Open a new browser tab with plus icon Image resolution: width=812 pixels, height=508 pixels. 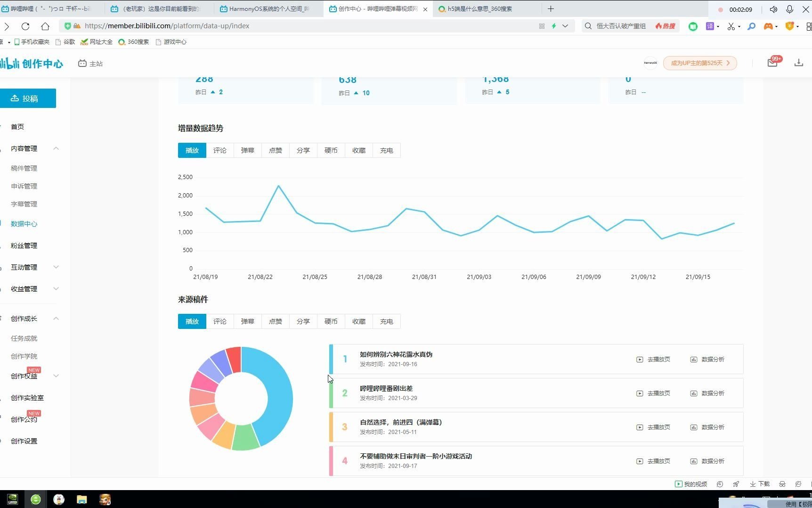(551, 8)
